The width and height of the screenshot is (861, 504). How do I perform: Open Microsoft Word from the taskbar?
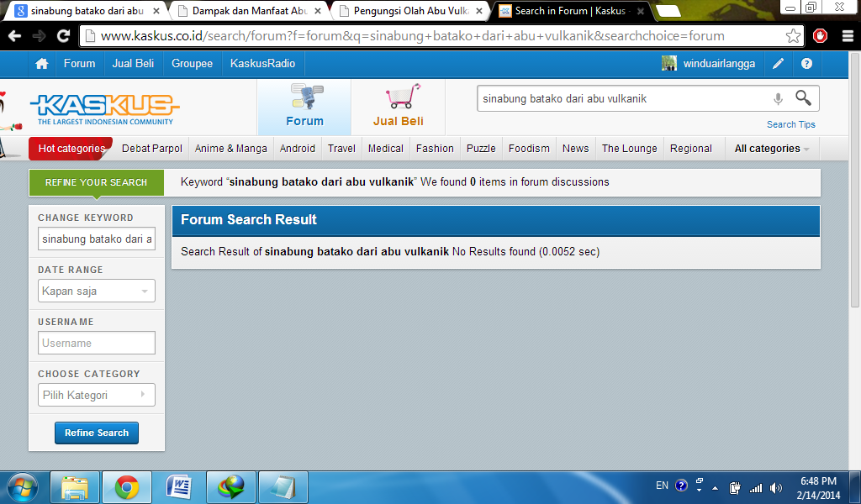(178, 487)
